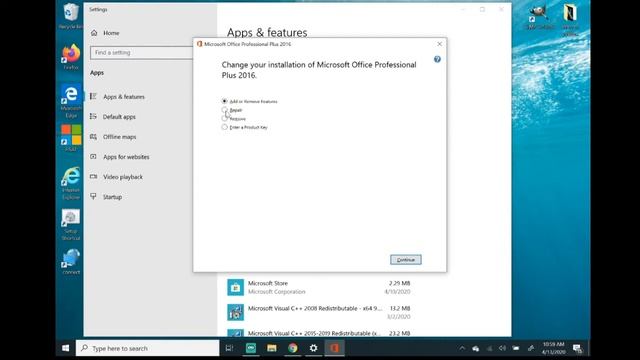Click the Default apps sidebar icon
Image resolution: width=640 pixels, height=360 pixels.
click(x=93, y=116)
